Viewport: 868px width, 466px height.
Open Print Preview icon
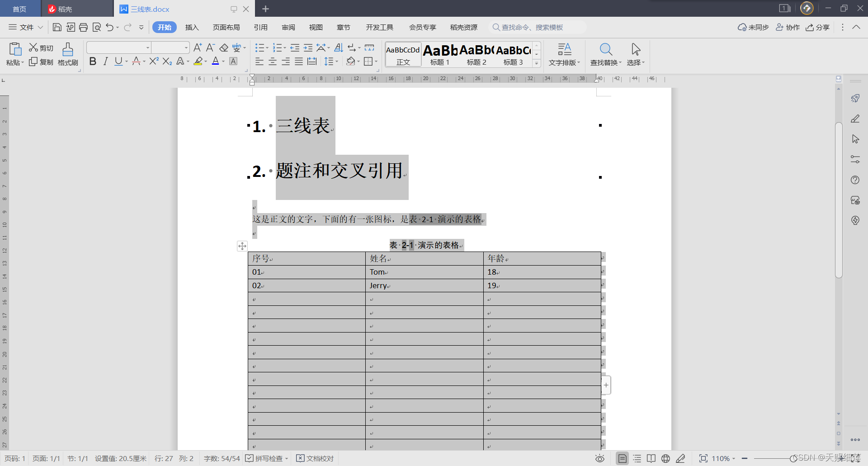coord(96,27)
